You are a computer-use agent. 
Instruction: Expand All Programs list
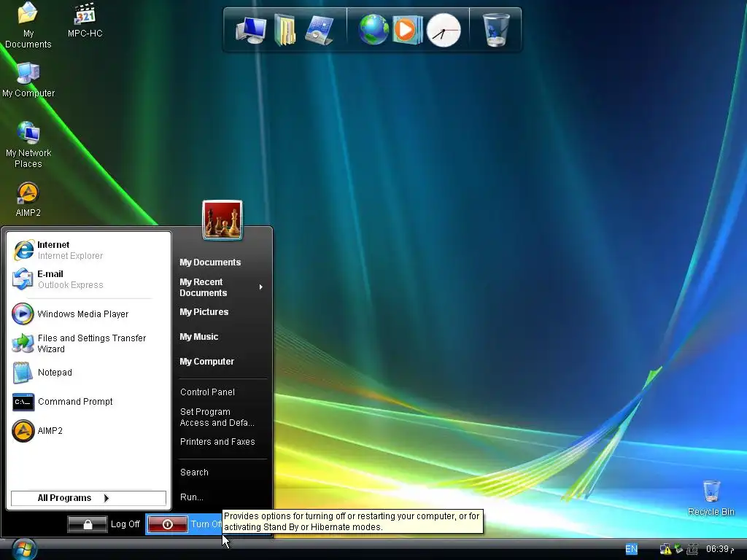88,498
